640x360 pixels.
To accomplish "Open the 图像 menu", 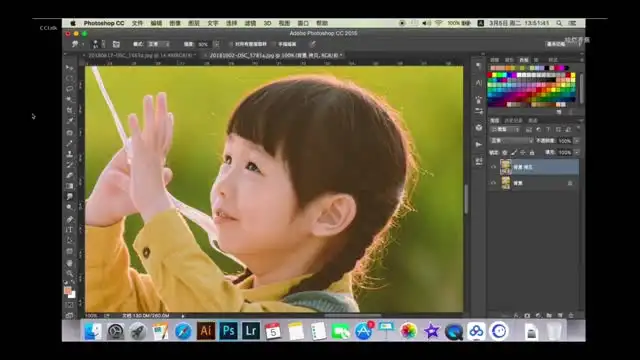I will (x=175, y=23).
